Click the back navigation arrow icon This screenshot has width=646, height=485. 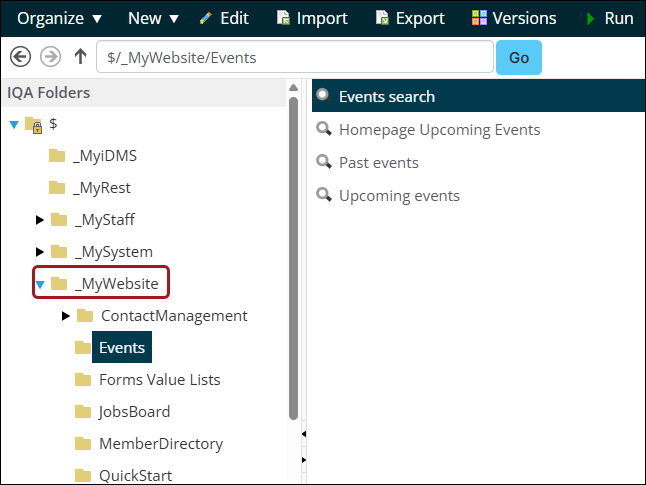click(20, 57)
